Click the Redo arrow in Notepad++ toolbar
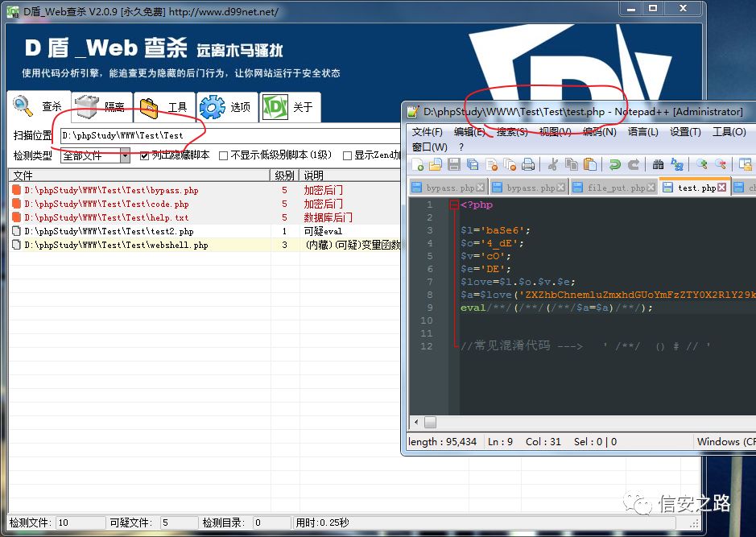This screenshot has width=756, height=537. pos(633,165)
